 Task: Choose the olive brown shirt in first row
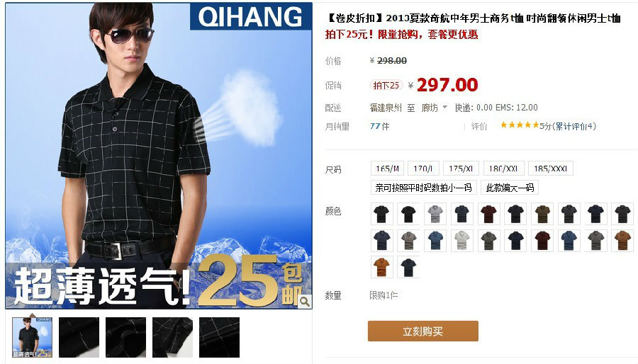pos(542,214)
